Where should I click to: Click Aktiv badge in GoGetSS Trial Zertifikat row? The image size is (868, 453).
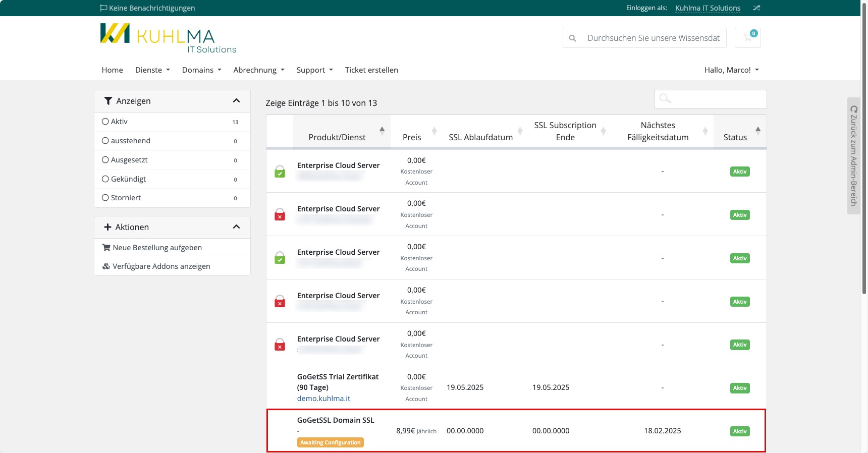740,388
